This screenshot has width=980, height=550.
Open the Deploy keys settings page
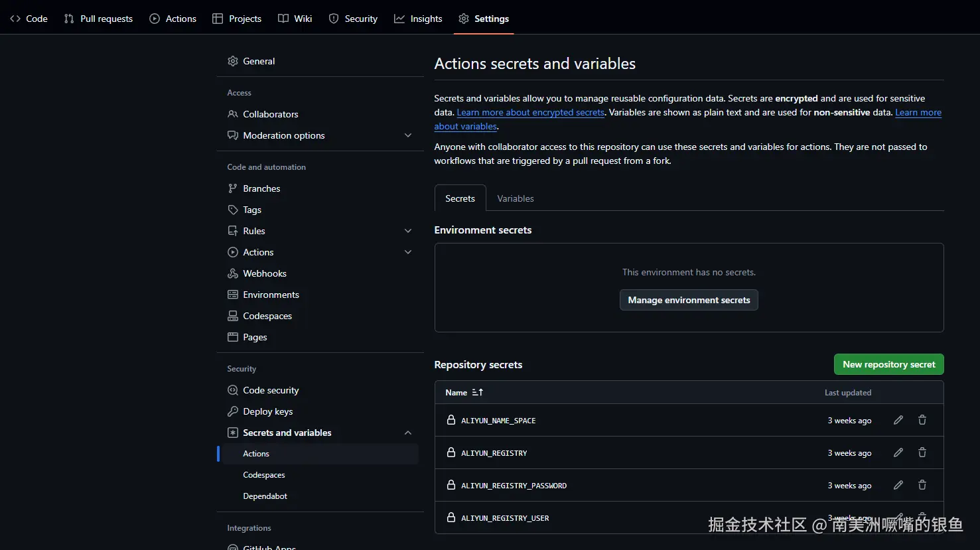tap(267, 411)
